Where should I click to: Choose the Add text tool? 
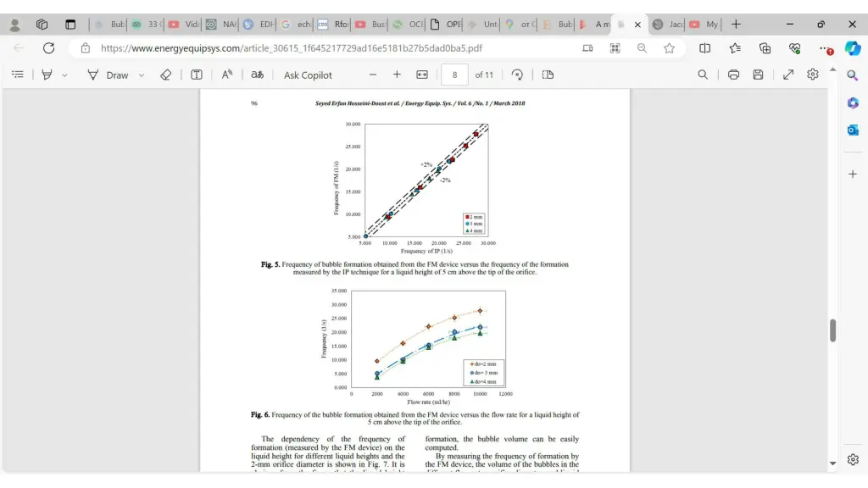click(197, 75)
